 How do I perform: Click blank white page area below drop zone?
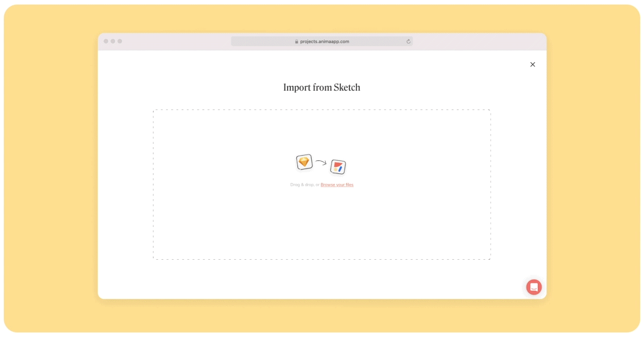coord(322,279)
